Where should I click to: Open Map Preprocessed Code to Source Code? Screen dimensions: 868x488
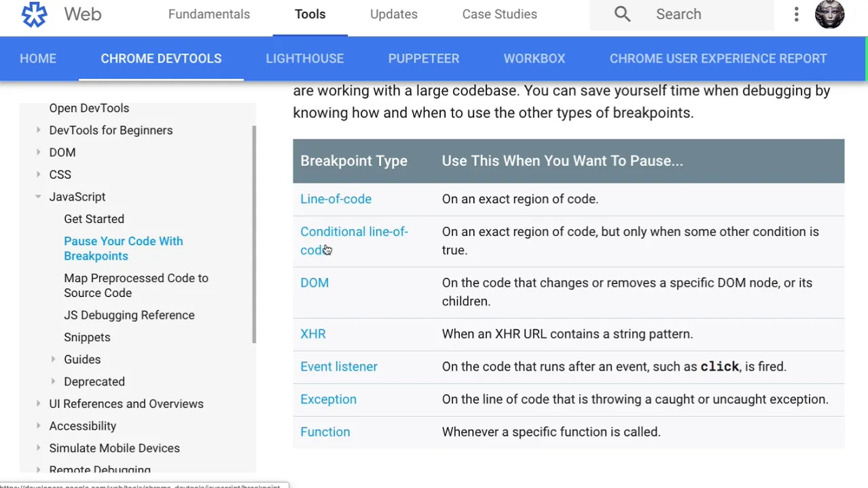(136, 285)
